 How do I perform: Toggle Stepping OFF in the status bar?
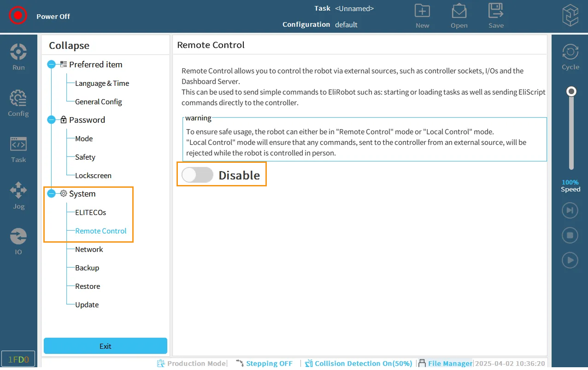click(x=264, y=364)
